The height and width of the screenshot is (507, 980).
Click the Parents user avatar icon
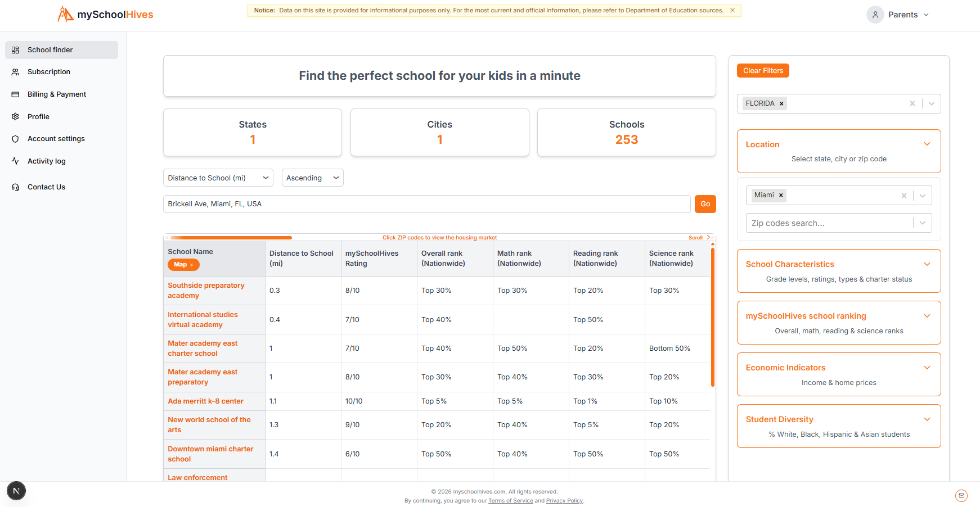click(x=875, y=15)
